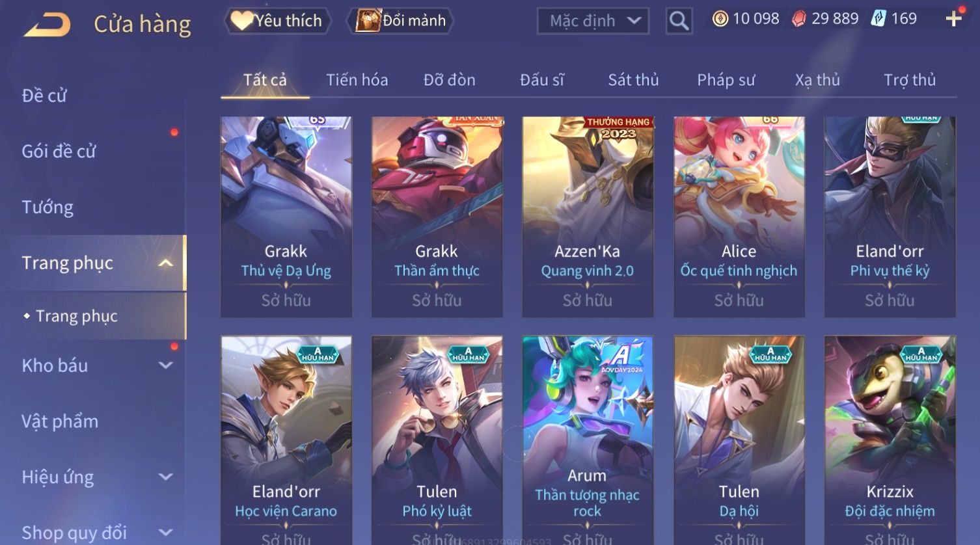
Task: Click the blue voucher currency icon
Action: click(878, 19)
